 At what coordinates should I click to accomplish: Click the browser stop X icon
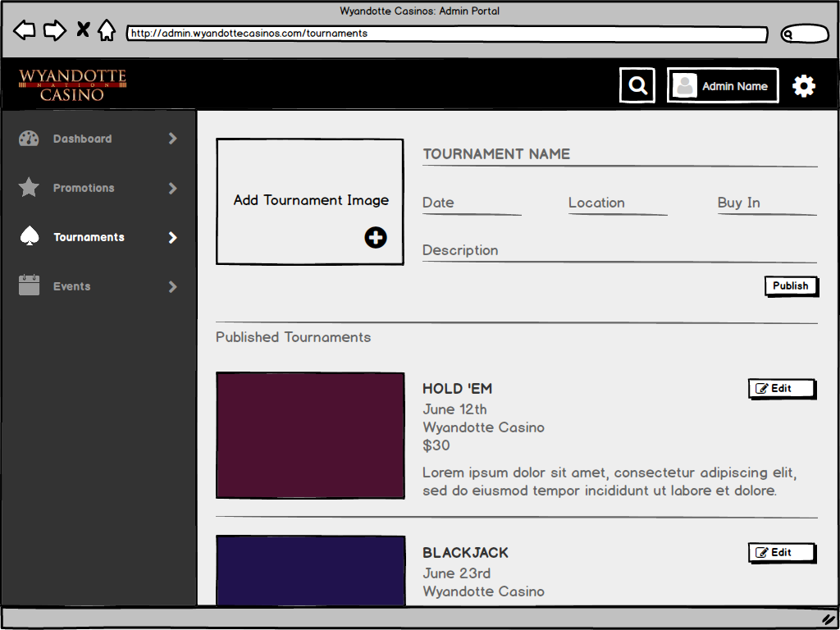pos(83,30)
